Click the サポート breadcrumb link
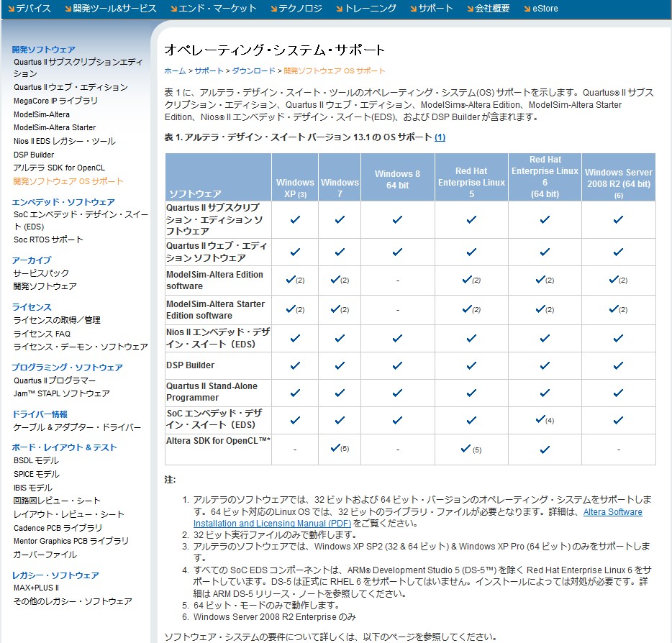 tap(209, 70)
